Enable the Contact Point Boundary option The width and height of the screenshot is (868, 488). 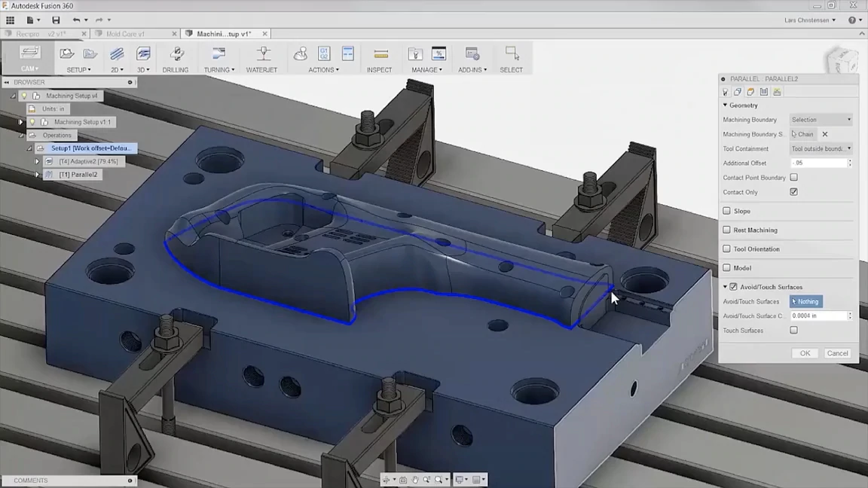[793, 177]
